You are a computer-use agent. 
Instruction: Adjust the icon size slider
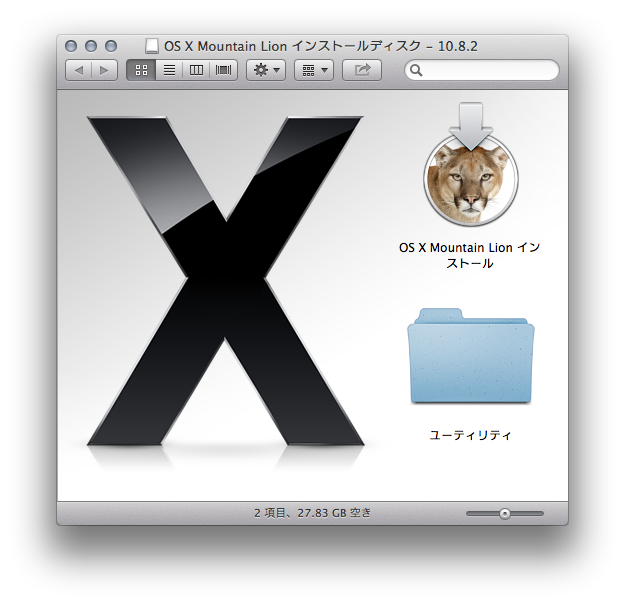[x=505, y=513]
